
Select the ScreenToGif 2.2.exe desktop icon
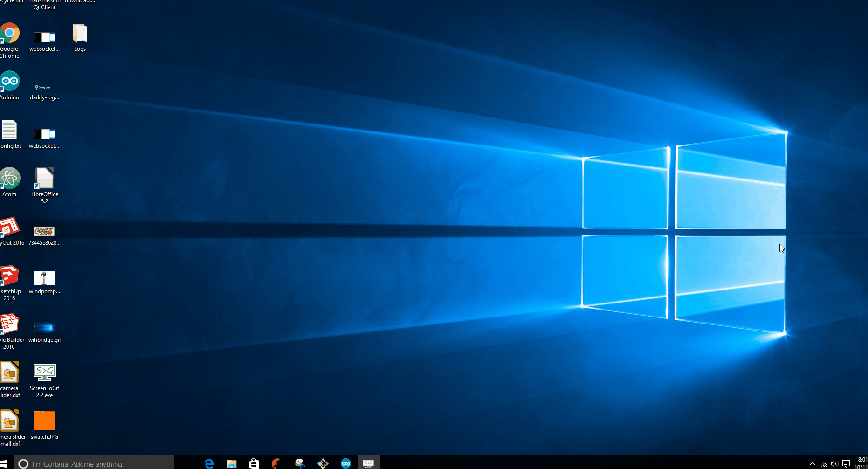point(44,380)
